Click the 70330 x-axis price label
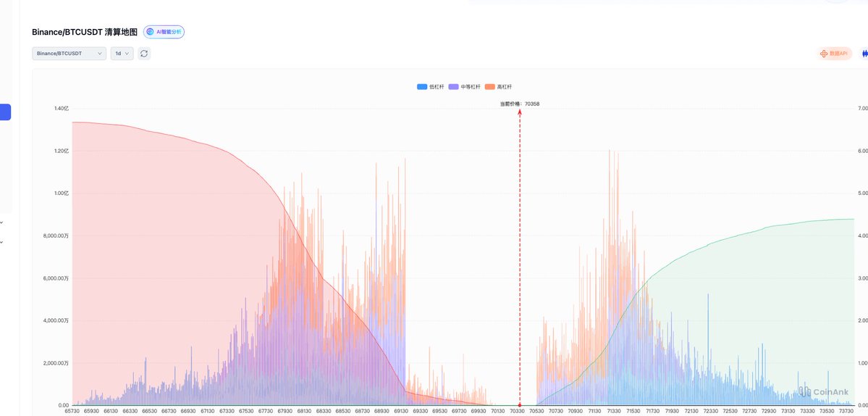Viewport: 868px width, 416px height. point(517,411)
